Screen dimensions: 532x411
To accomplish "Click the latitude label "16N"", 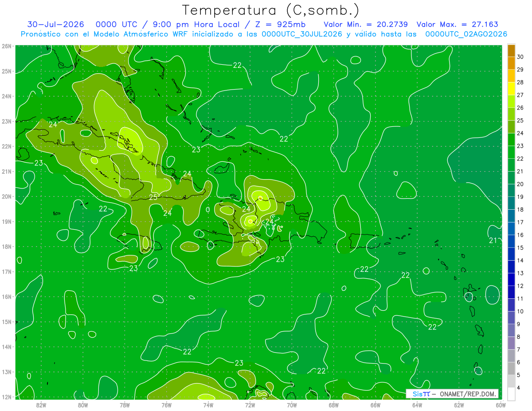I will click(x=7, y=297).
